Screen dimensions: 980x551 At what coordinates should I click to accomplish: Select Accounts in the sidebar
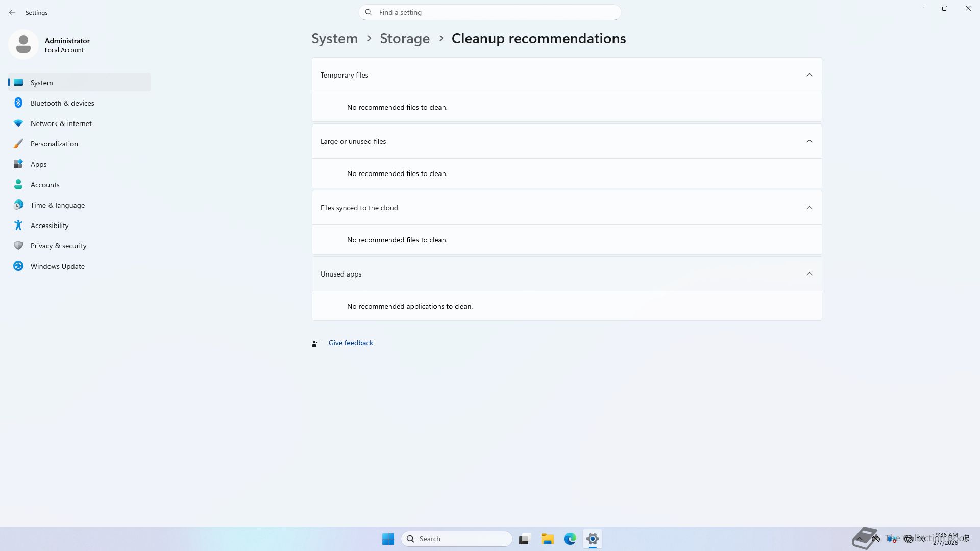tap(45, 185)
